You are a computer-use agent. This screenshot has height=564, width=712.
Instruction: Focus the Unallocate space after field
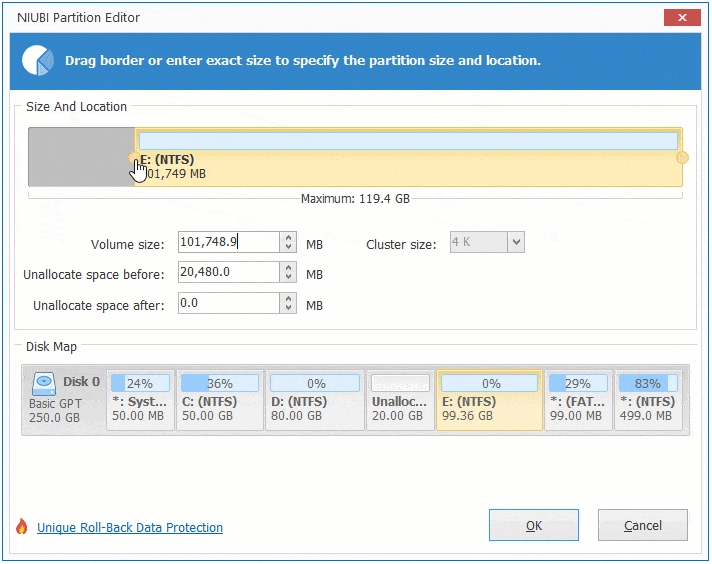[x=227, y=303]
